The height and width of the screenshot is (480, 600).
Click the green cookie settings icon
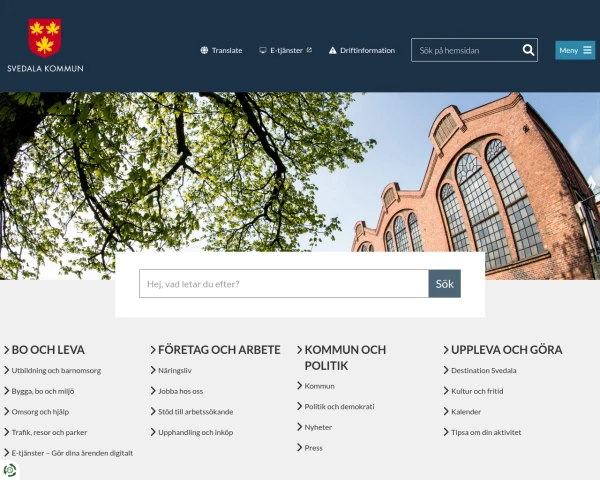10,470
